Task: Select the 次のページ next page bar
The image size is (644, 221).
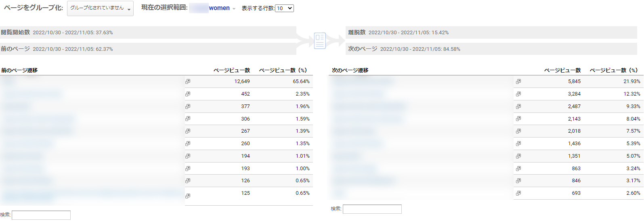Action: [491, 49]
